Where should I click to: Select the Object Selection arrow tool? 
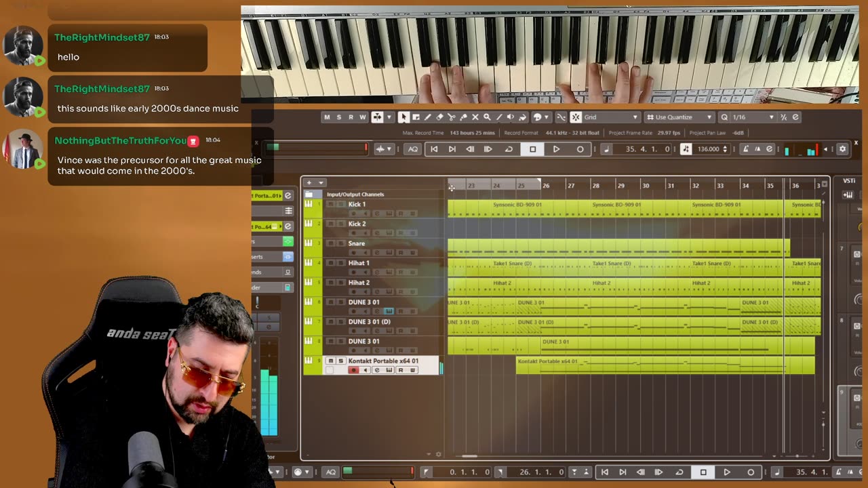[x=403, y=117]
